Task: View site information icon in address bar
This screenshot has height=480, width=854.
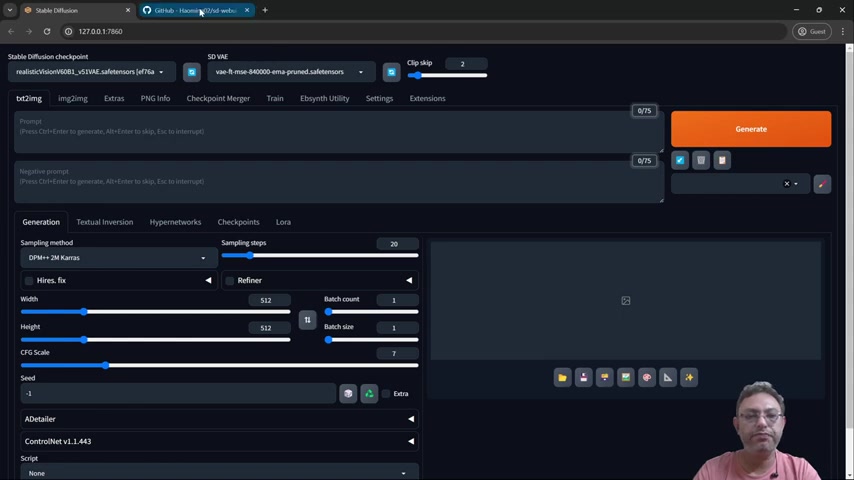Action: tap(69, 32)
